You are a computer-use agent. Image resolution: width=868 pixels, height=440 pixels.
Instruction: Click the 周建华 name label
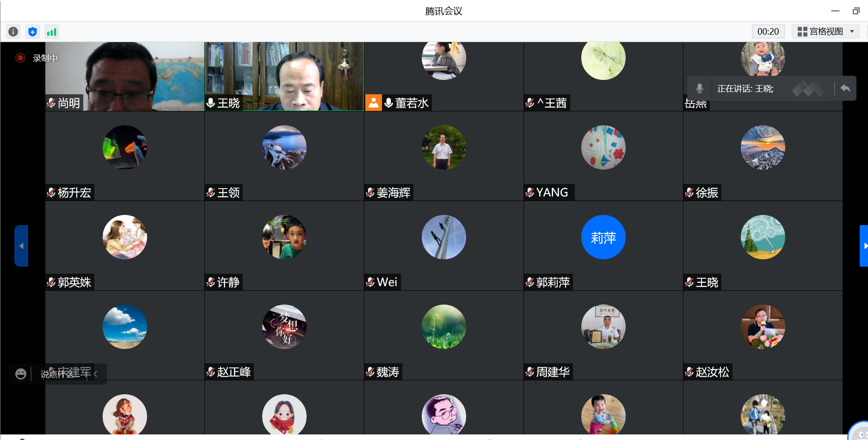553,372
